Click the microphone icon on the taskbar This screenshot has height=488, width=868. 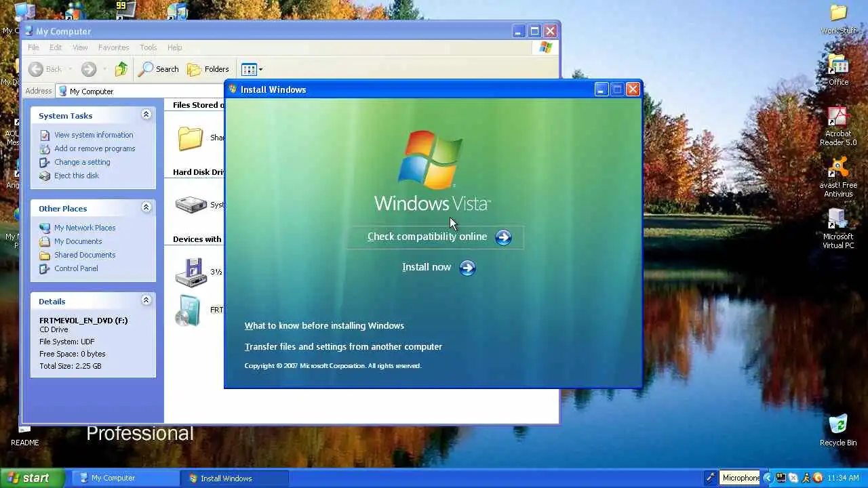(710, 478)
